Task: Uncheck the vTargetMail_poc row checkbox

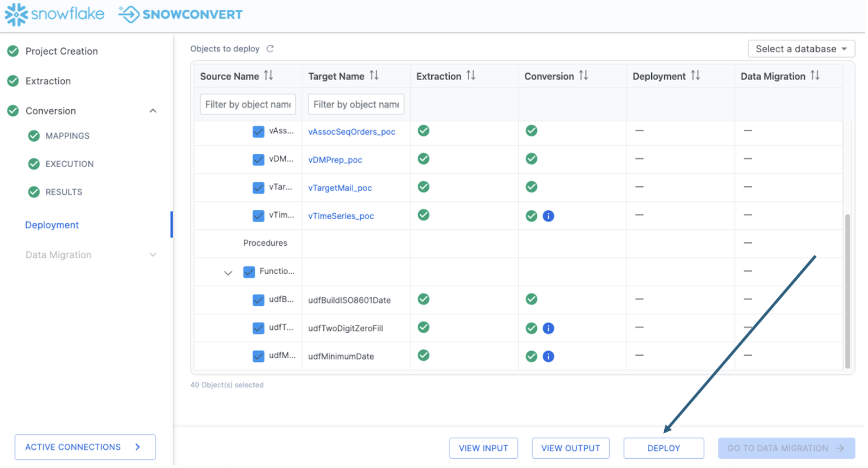Action: (258, 188)
